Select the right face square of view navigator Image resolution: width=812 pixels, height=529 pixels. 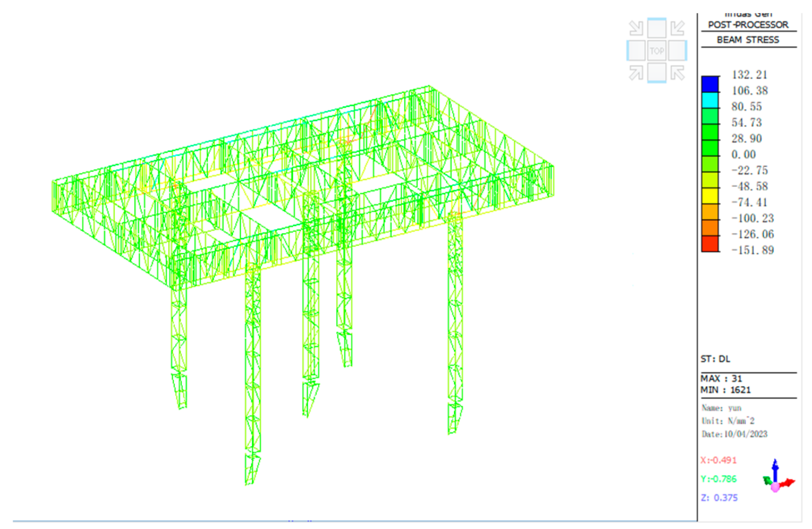coord(677,51)
